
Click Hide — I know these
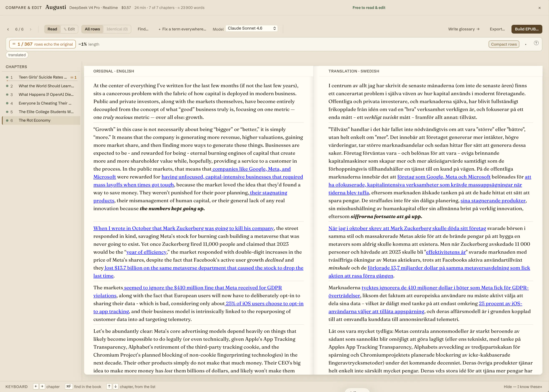click(523, 387)
